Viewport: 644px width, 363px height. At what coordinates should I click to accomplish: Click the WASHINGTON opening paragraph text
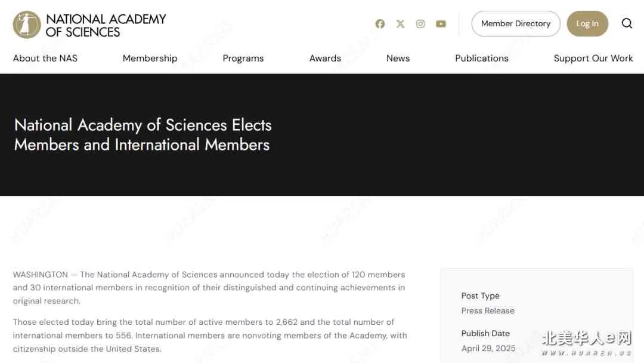209,287
